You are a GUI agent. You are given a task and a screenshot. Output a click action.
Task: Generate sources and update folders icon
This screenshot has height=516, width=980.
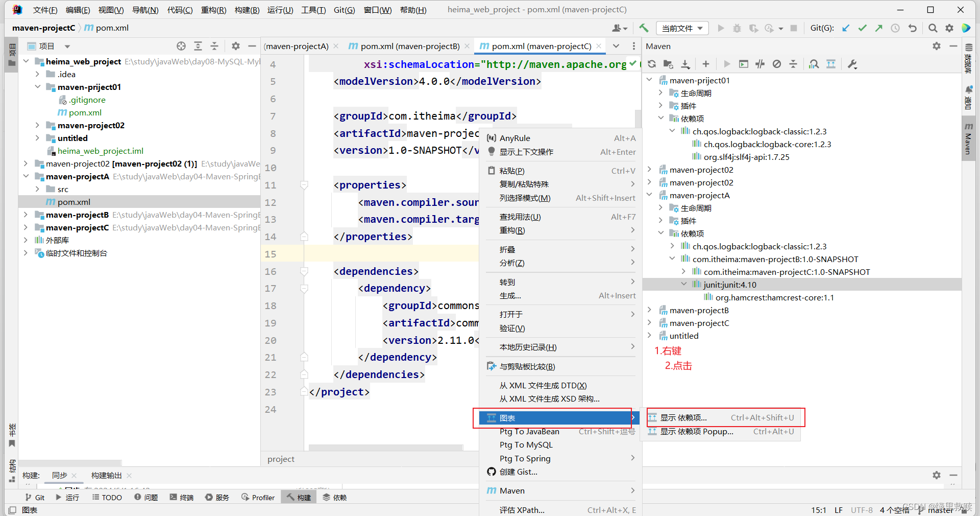pos(668,64)
